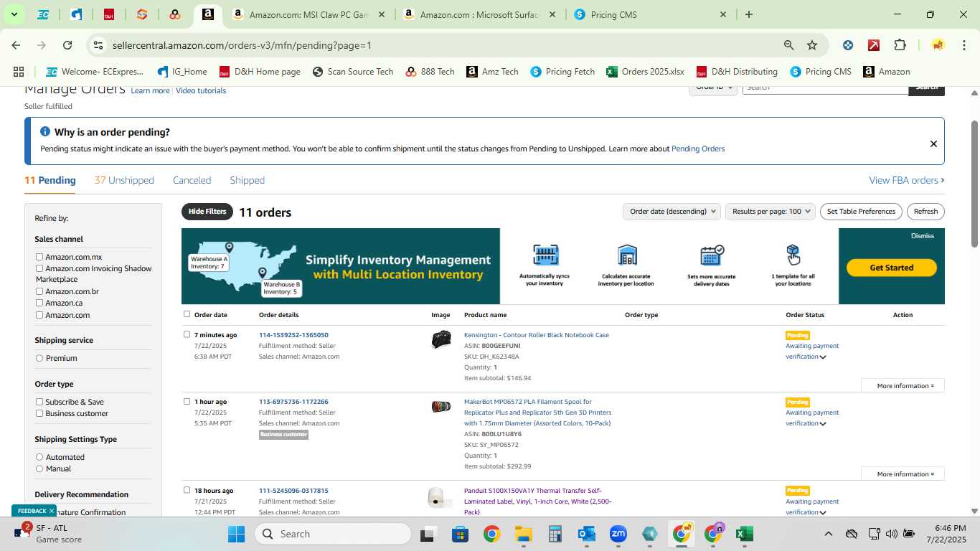
Task: Open order 111-5245096-0317815 details
Action: [293, 491]
